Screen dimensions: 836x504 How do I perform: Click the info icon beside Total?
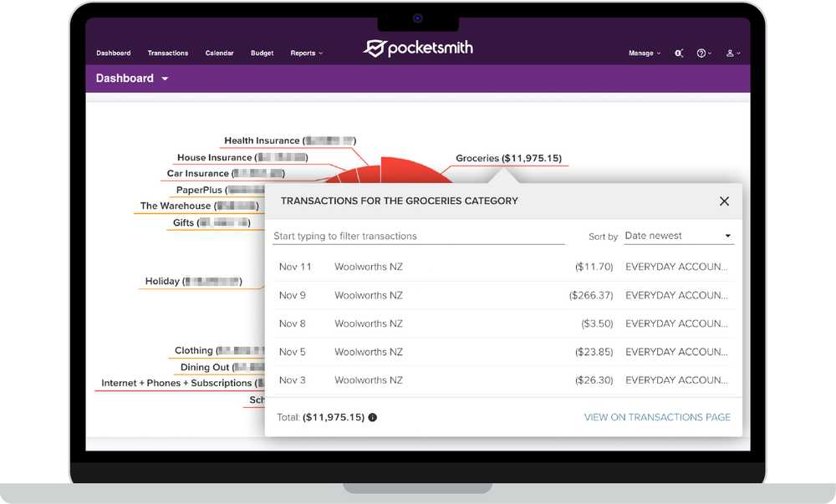click(x=373, y=417)
